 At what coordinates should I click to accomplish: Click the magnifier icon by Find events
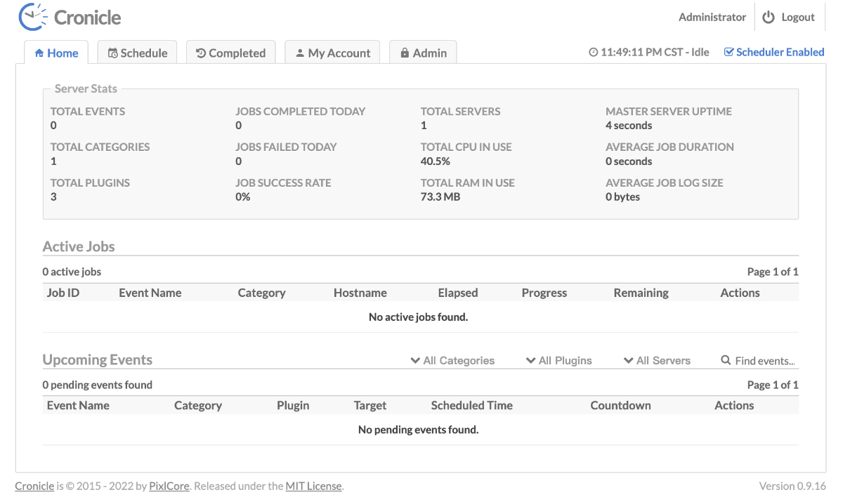tap(726, 360)
